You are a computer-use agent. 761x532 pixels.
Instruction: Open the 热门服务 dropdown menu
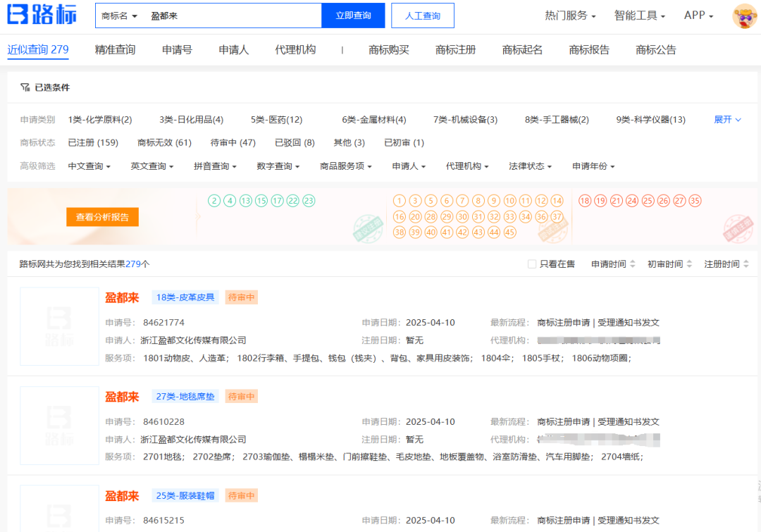(x=570, y=16)
